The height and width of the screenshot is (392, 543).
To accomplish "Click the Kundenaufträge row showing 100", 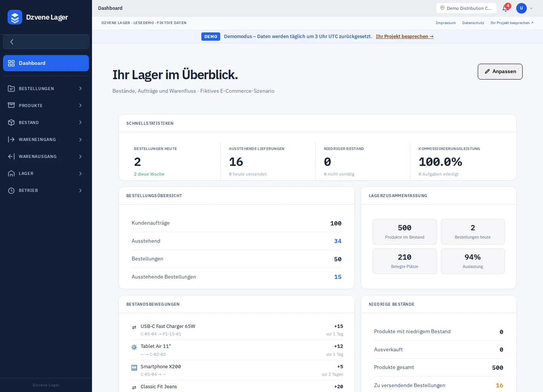I will click(x=236, y=223).
